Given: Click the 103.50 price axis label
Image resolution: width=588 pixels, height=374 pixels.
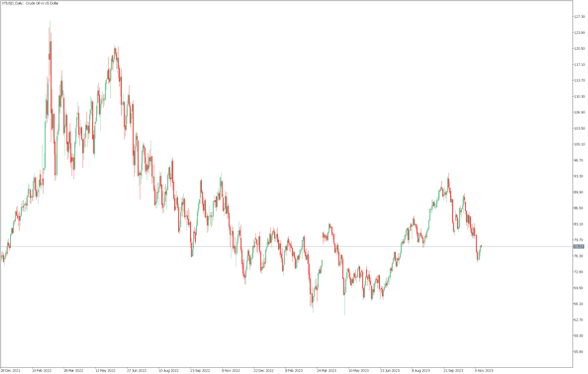Looking at the screenshot, I should pyautogui.click(x=579, y=128).
